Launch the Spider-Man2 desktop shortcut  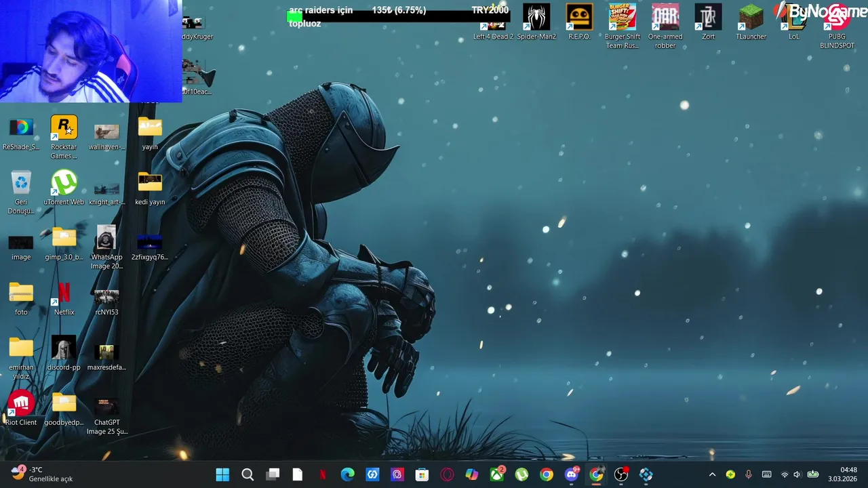(x=536, y=22)
